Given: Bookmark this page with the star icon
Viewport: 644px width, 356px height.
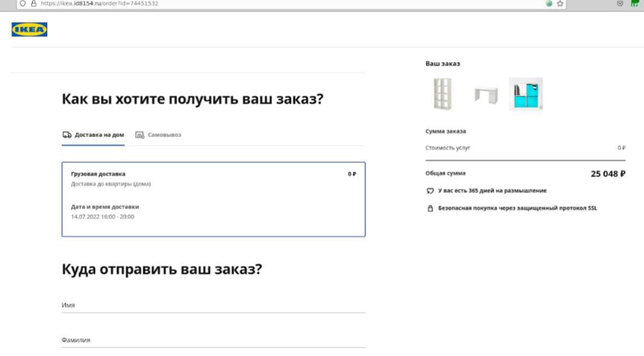Looking at the screenshot, I should coord(560,3).
